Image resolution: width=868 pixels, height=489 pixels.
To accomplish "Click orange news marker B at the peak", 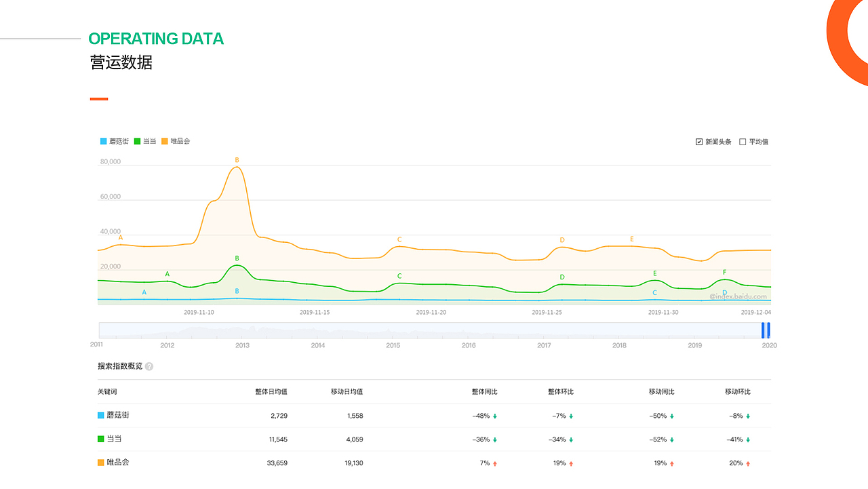I will pyautogui.click(x=237, y=160).
